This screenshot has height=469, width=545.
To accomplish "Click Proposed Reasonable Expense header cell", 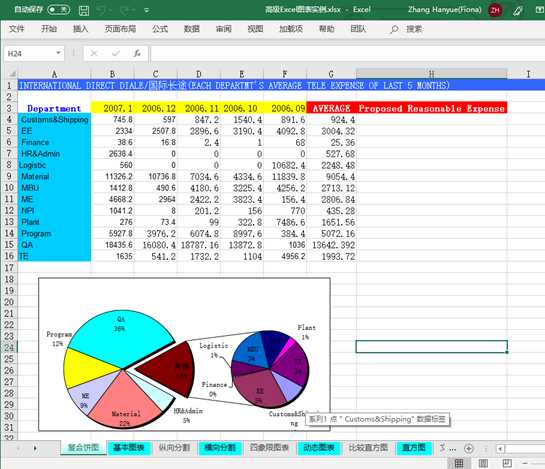I will coord(431,108).
